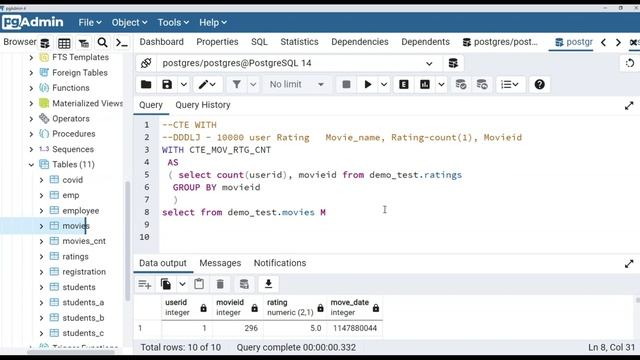Open the copy options dropdown arrow
640x360 pixels.
[x=182, y=284]
